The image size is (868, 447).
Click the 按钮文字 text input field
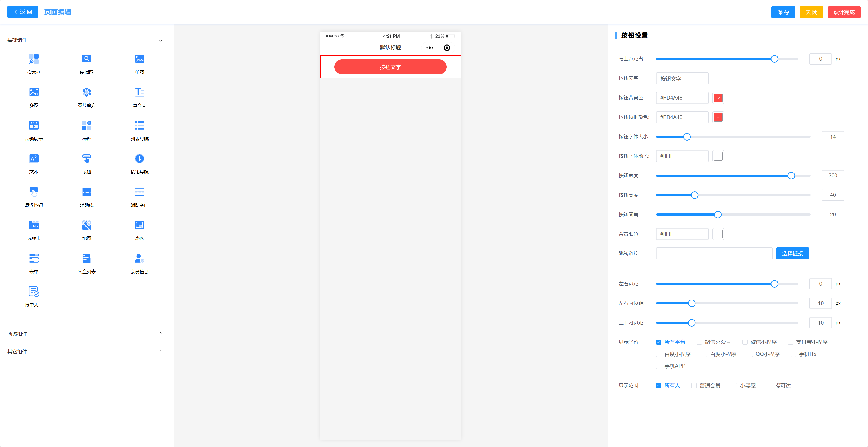pyautogui.click(x=682, y=78)
